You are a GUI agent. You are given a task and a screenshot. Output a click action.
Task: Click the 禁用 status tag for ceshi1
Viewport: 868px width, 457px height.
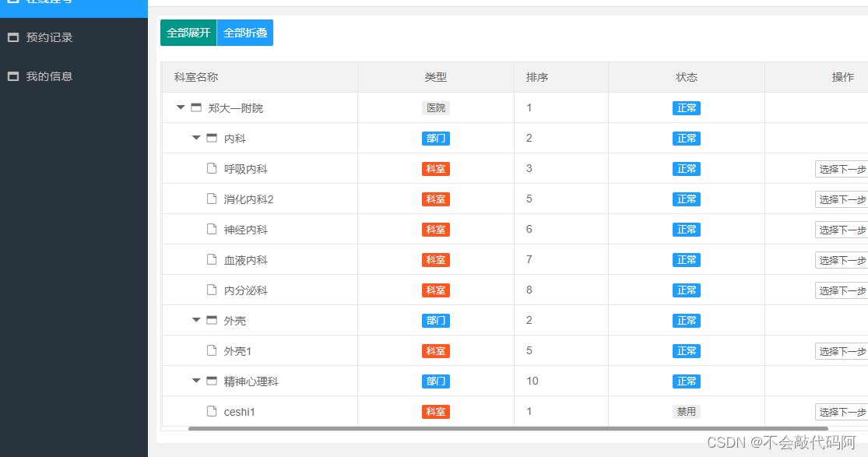point(687,412)
